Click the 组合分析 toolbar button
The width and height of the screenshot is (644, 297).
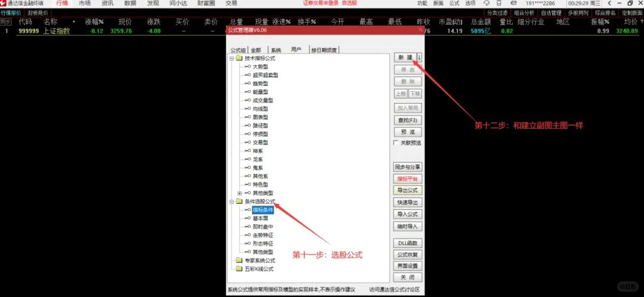pyautogui.click(x=524, y=13)
